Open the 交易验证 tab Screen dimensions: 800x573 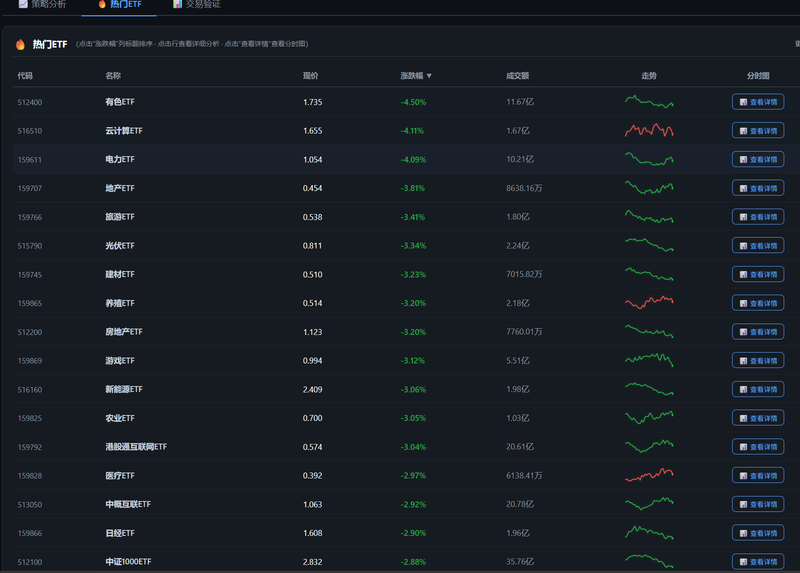click(x=196, y=4)
